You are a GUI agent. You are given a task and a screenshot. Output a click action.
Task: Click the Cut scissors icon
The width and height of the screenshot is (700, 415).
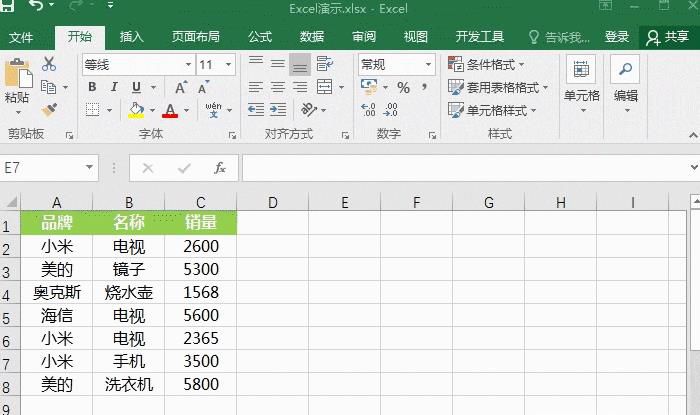pyautogui.click(x=49, y=64)
